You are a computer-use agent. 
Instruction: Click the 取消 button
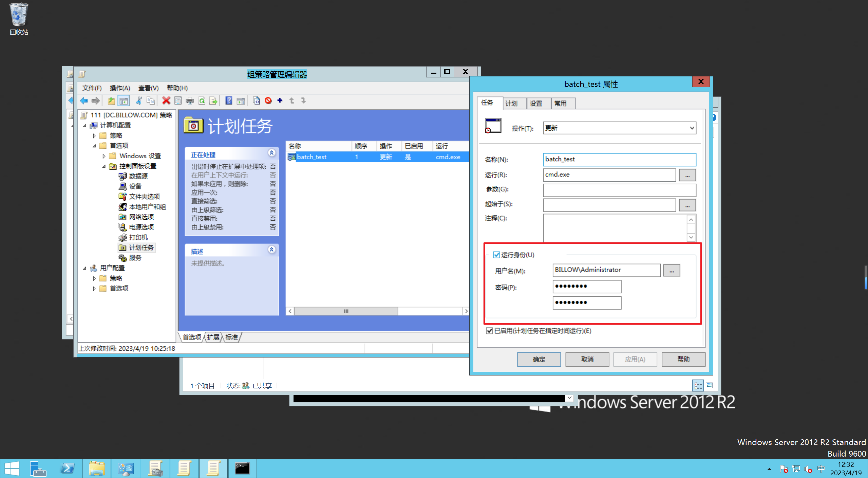(587, 359)
